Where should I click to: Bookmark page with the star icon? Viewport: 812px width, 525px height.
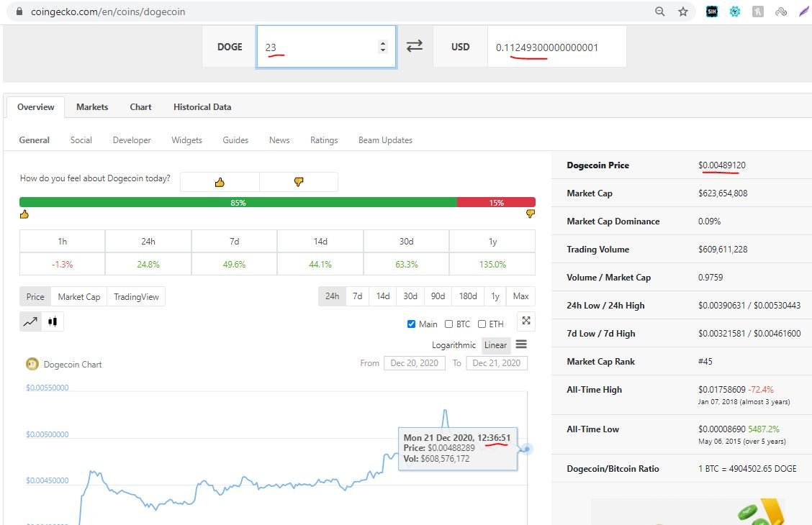[x=683, y=12]
